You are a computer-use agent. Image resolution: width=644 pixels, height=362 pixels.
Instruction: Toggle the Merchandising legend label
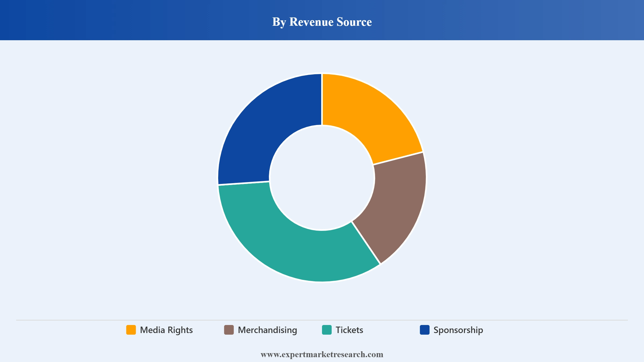click(x=268, y=330)
